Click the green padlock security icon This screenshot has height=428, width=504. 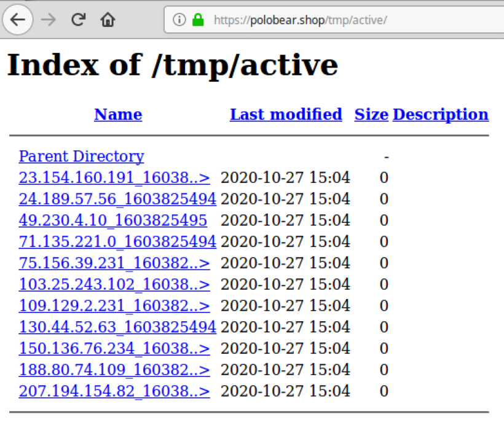[197, 19]
